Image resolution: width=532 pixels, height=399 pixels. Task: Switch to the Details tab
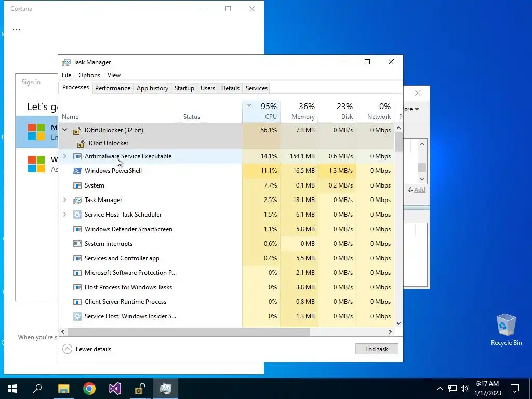tap(230, 88)
